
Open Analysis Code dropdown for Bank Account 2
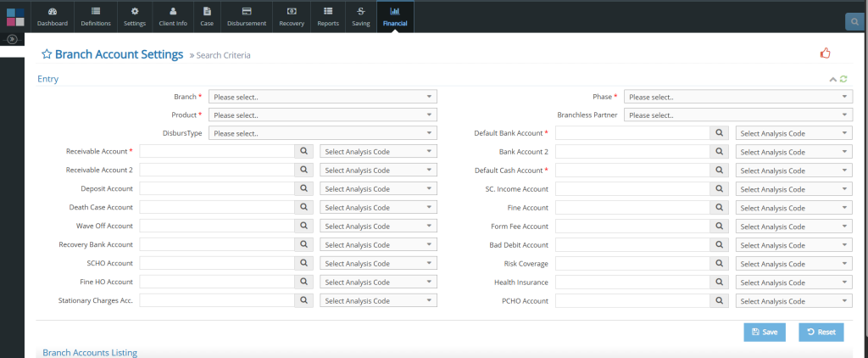(x=794, y=152)
